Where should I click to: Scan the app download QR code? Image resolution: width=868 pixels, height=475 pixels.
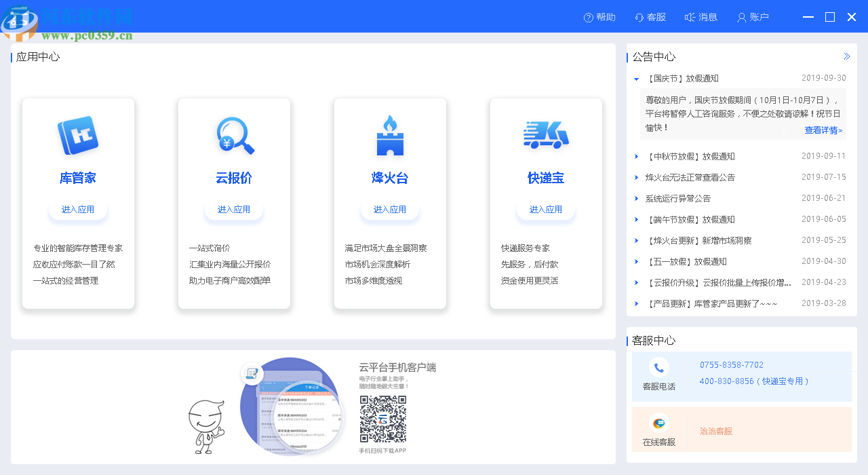click(x=384, y=421)
